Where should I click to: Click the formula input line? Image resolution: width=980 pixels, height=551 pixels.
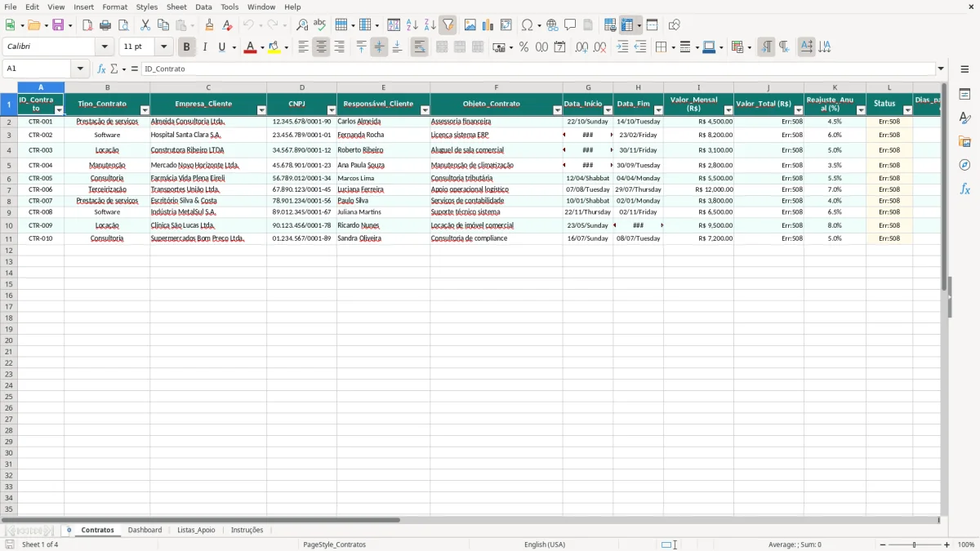537,69
